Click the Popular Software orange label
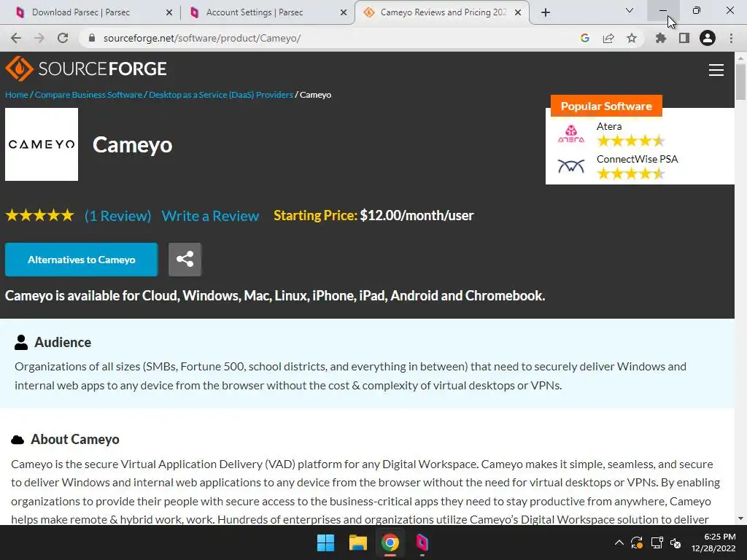 coord(606,106)
